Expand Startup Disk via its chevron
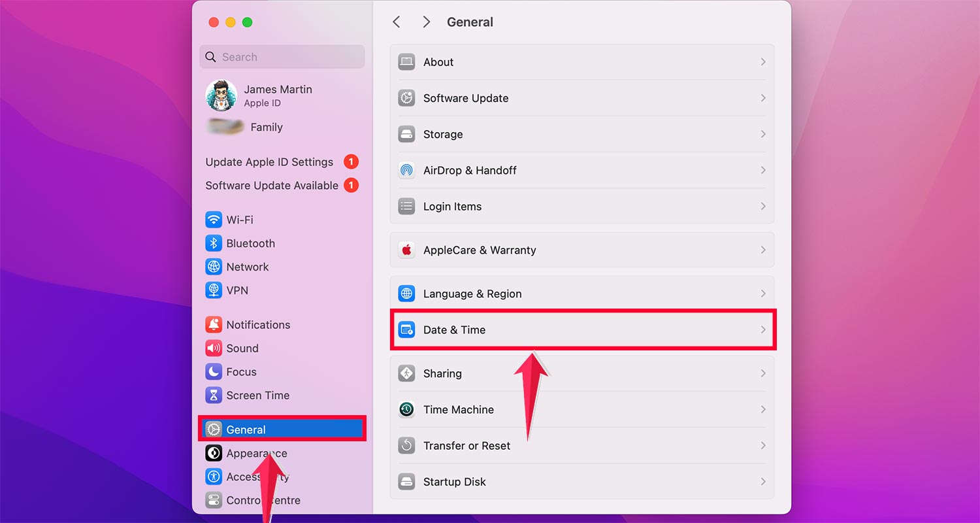This screenshot has width=980, height=523. click(762, 482)
